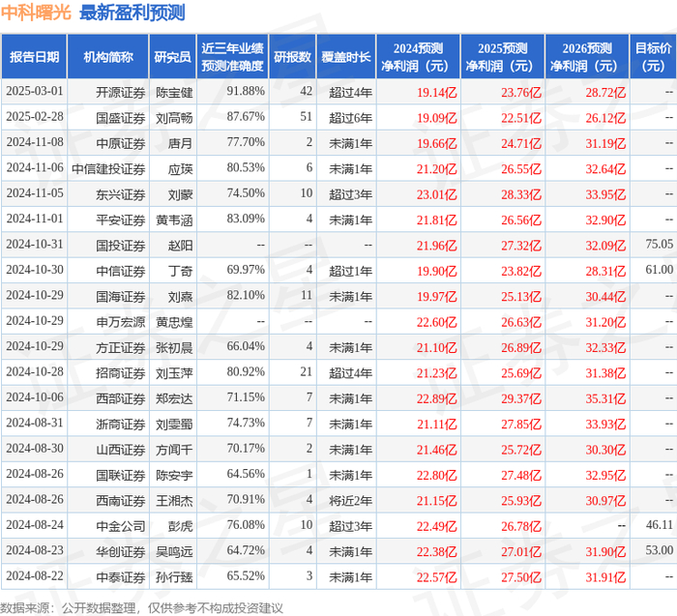The height and width of the screenshot is (616, 677).
Task: Click accuracy value 80.92%
Action: pyautogui.click(x=246, y=371)
